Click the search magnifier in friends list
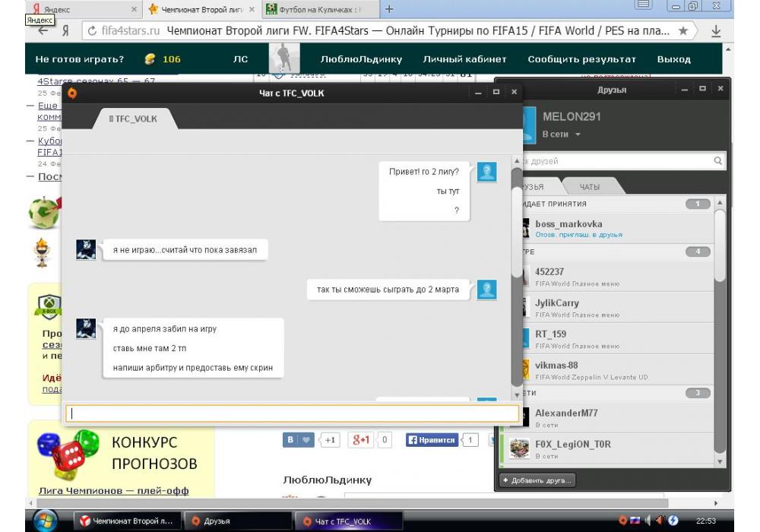Screen dimensions: 760x532 click(x=718, y=161)
